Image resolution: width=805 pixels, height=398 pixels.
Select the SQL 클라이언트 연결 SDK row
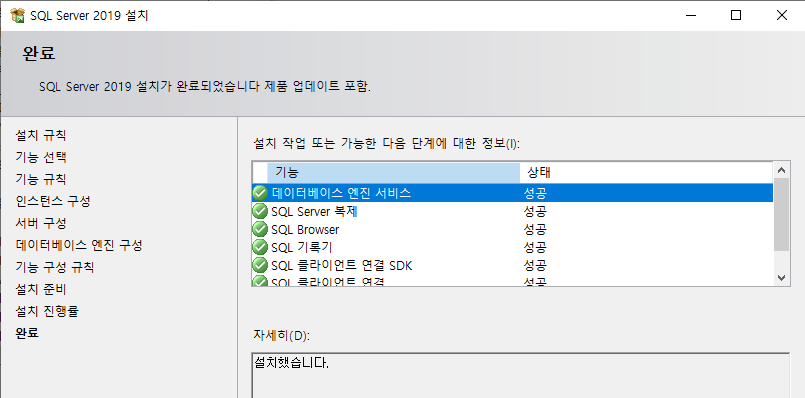pyautogui.click(x=512, y=265)
